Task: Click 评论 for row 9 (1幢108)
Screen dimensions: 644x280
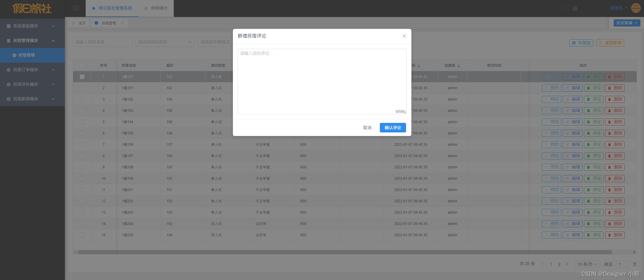Action: pos(594,167)
